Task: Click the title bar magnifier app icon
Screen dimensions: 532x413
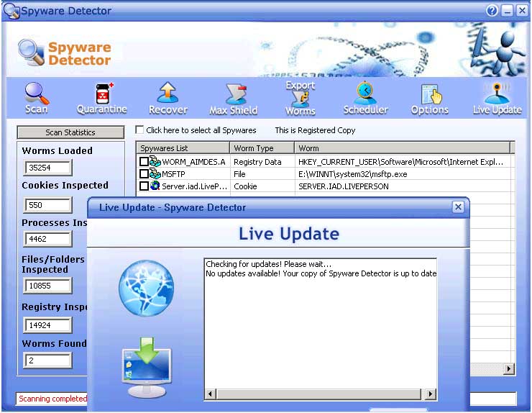Action: [x=12, y=11]
